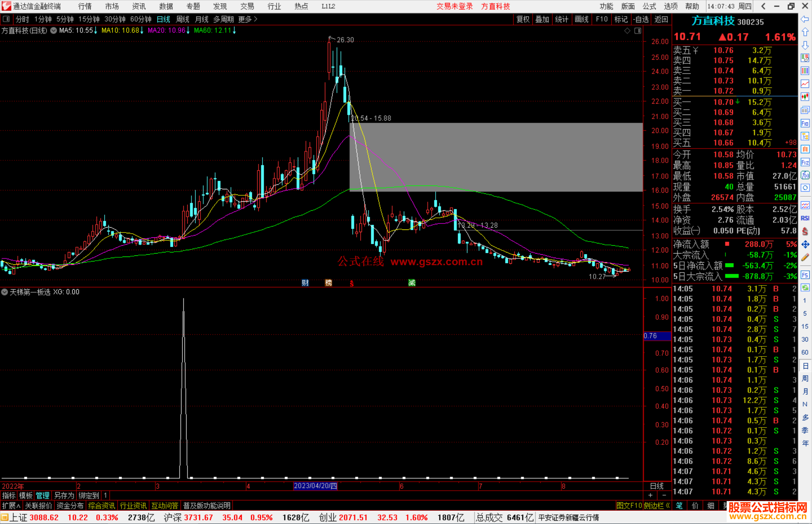Click the 复权 button
Screen dimensions: 812x524
coord(523,19)
